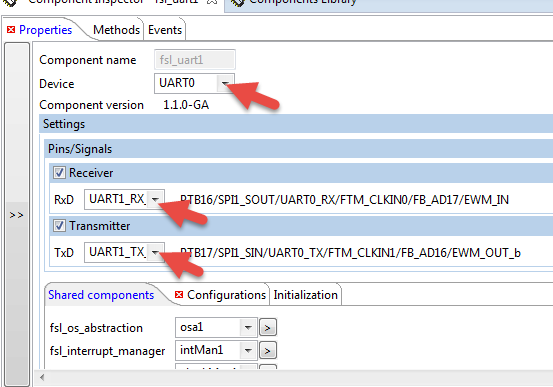553x387 pixels.
Task: Switch to the Events tab
Action: [x=165, y=30]
